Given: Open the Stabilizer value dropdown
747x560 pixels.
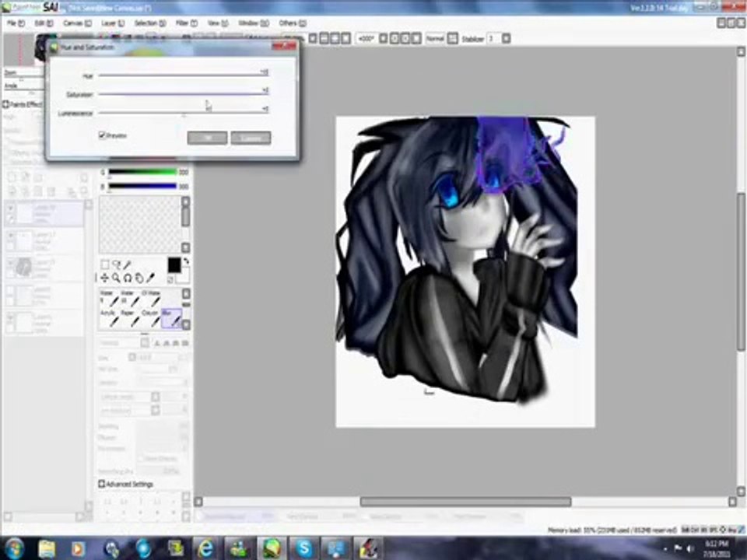Looking at the screenshot, I should pyautogui.click(x=506, y=39).
